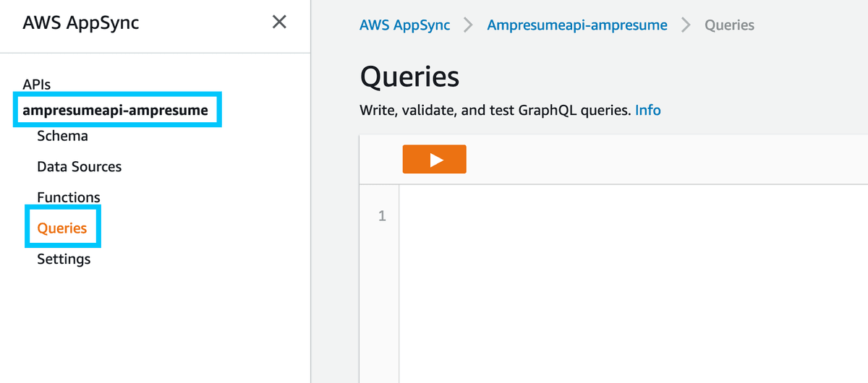Image resolution: width=868 pixels, height=383 pixels.
Task: Click the AWS AppSync sidebar title
Action: coord(81,22)
